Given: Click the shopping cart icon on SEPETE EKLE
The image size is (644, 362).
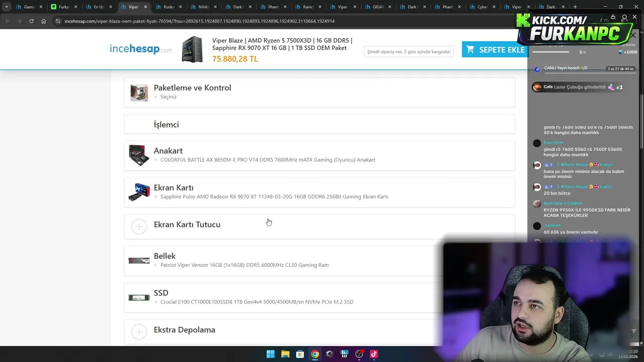Looking at the screenshot, I should tap(470, 49).
